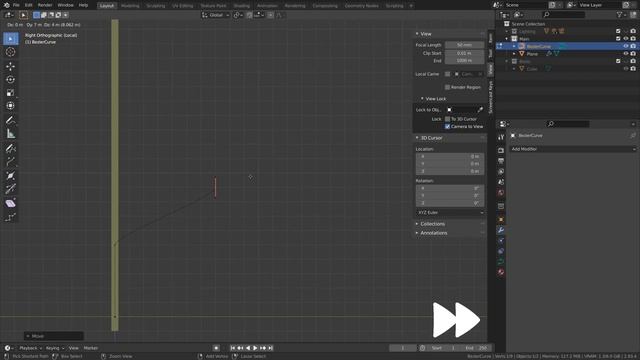The image size is (640, 360).
Task: Enable Lock To 3D Cursor checkbox
Action: (447, 119)
